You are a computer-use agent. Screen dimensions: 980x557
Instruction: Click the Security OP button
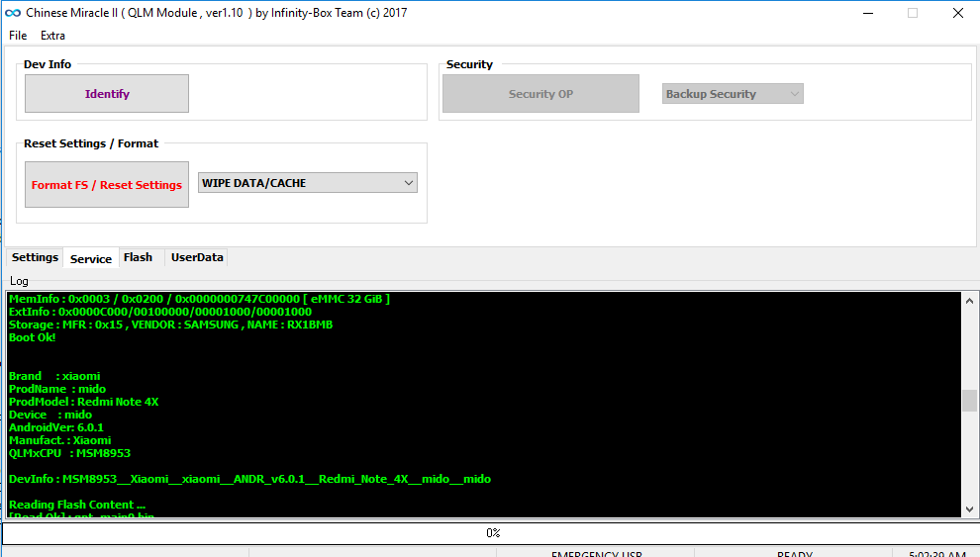pos(540,94)
